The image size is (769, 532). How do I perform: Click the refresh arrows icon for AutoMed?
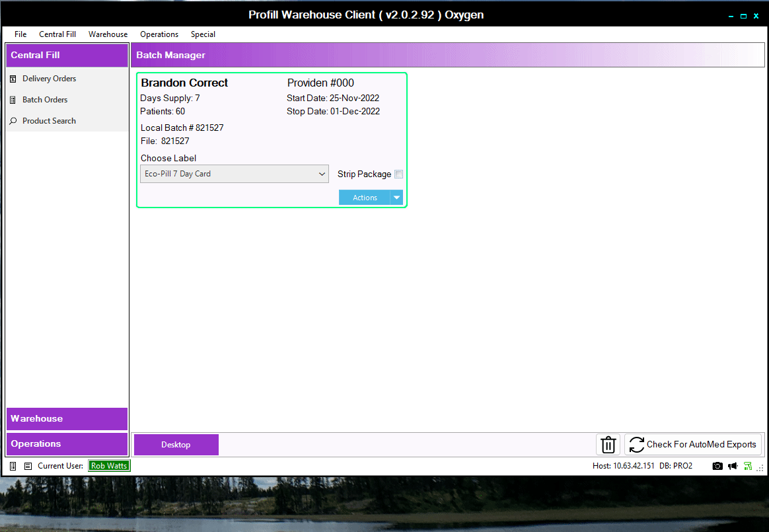point(637,445)
